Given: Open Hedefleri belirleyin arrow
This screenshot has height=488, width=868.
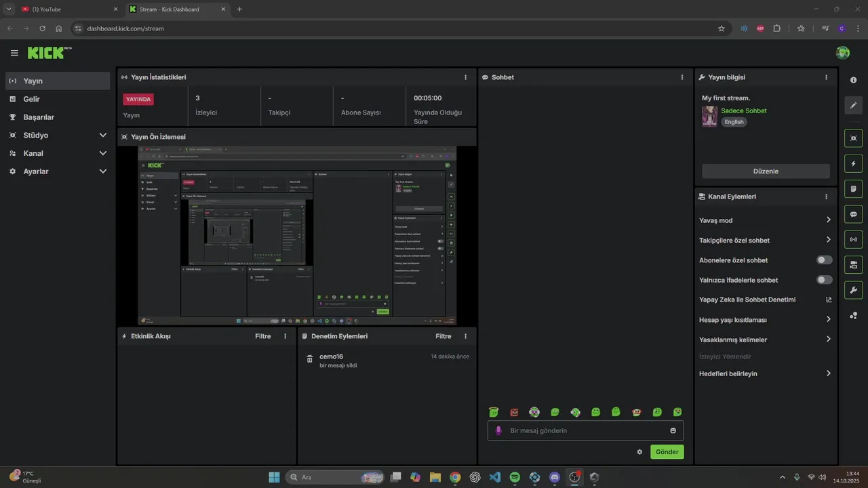Looking at the screenshot, I should (828, 373).
